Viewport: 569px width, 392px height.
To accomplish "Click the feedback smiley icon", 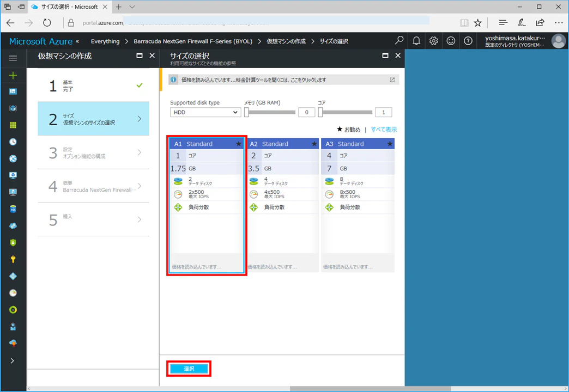I will coord(451,41).
